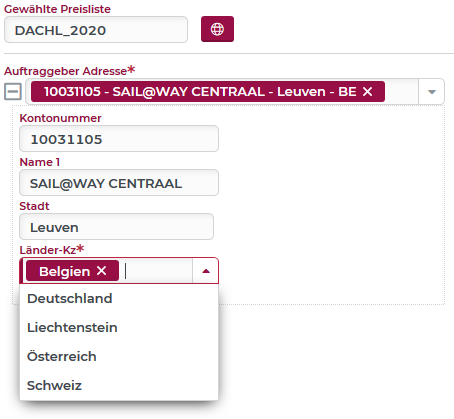Choose Österreich in the dropdown list

[x=119, y=356]
